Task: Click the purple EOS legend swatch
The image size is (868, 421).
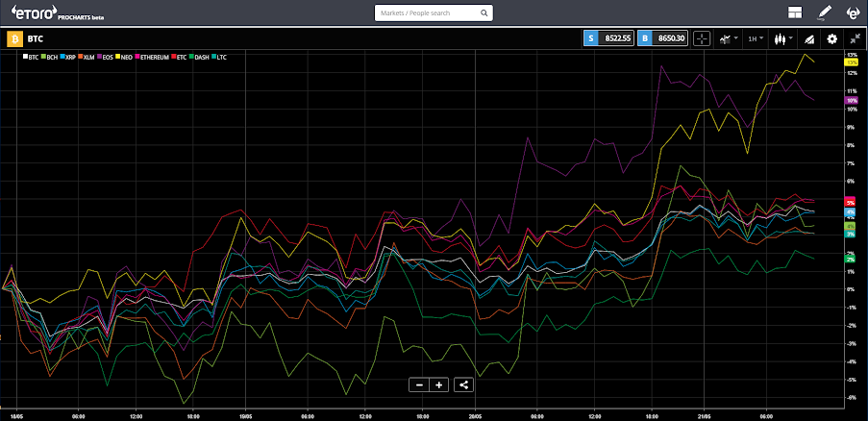Action: [100, 57]
